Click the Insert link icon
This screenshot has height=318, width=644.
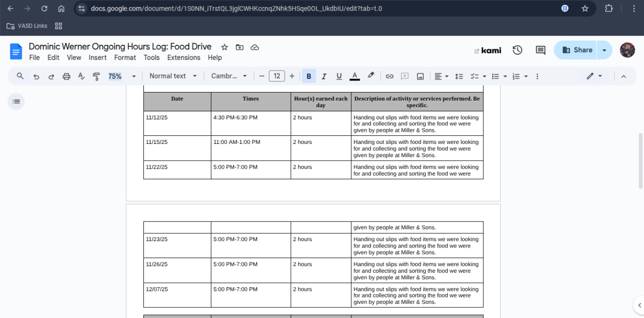coord(389,76)
